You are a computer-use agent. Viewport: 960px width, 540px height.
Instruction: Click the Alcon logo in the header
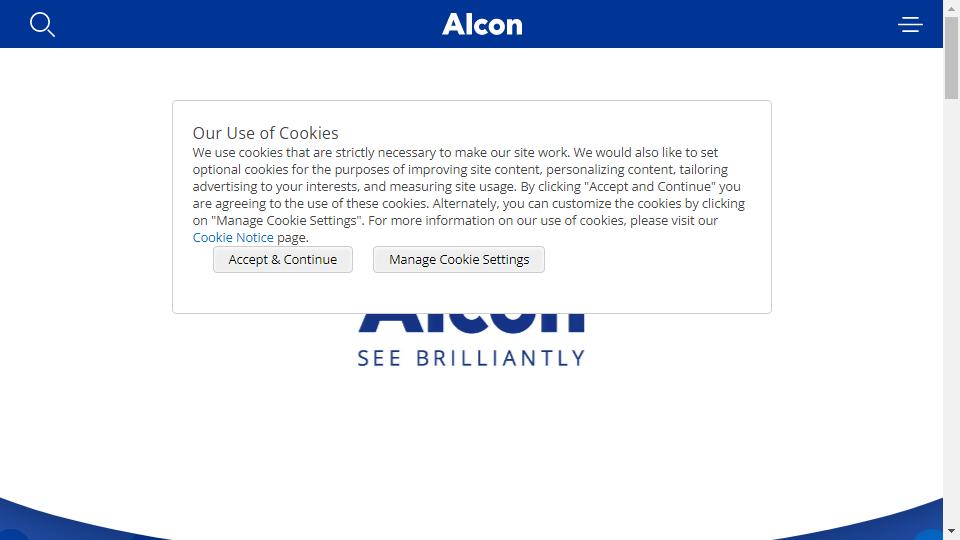(482, 24)
